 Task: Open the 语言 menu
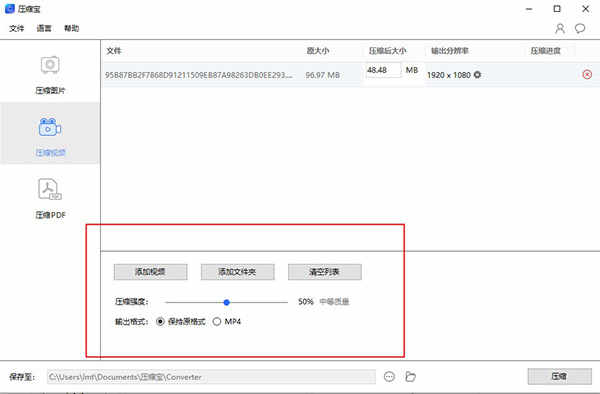click(44, 28)
